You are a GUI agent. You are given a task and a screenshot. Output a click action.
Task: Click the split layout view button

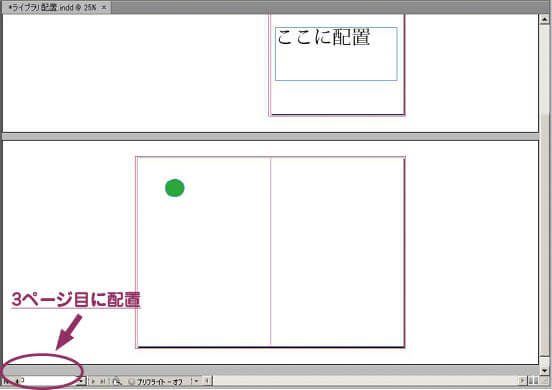533,380
